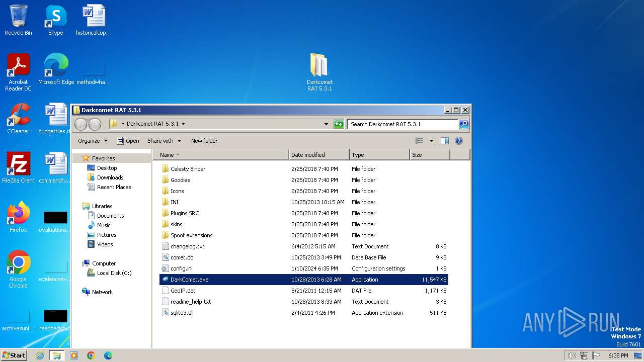Select the budgetfiles Word document icon
The width and height of the screenshot is (644, 362).
point(56,119)
